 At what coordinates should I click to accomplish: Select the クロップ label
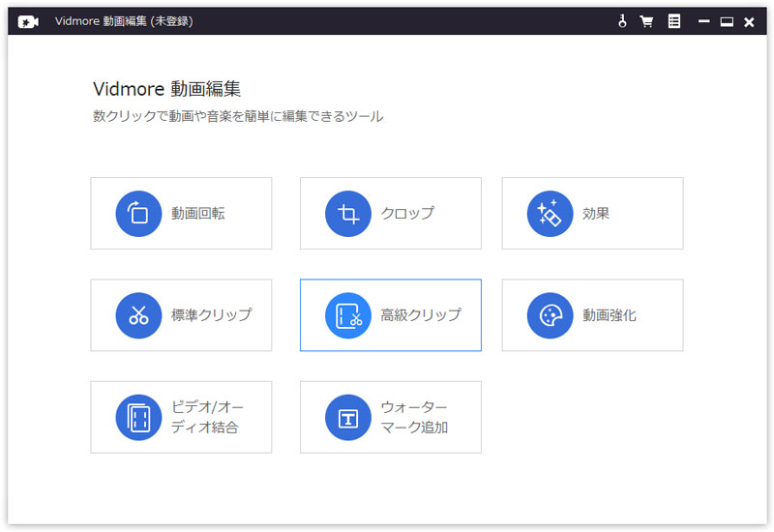click(407, 213)
